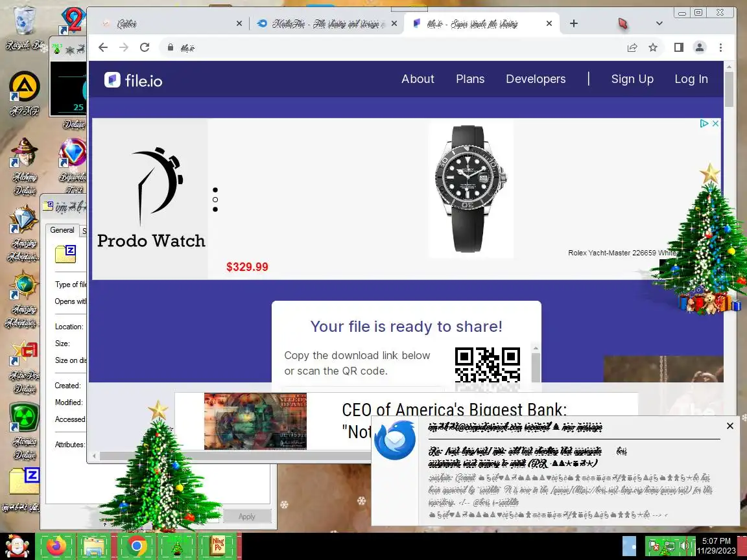747x560 pixels.
Task: Expand the tab search chevron
Action: pyautogui.click(x=659, y=23)
